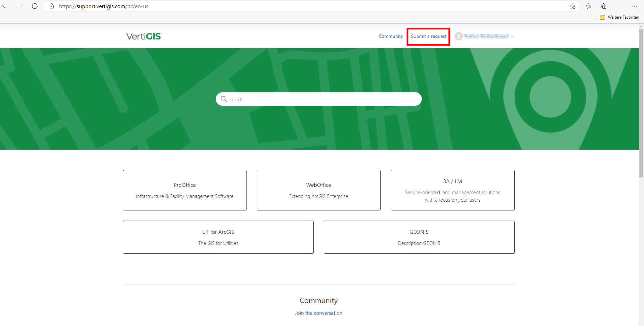Click the page vertical scrollbar thumb
Viewport: 644px width, 326px height.
pyautogui.click(x=641, y=103)
